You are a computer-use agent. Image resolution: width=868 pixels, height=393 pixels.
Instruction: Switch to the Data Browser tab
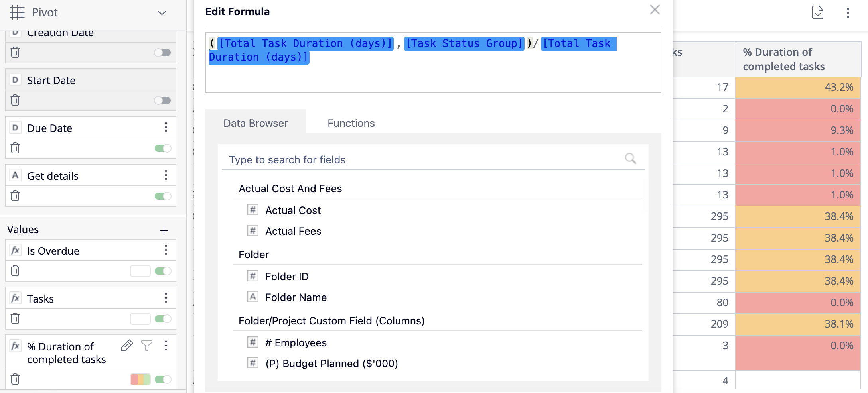point(256,123)
